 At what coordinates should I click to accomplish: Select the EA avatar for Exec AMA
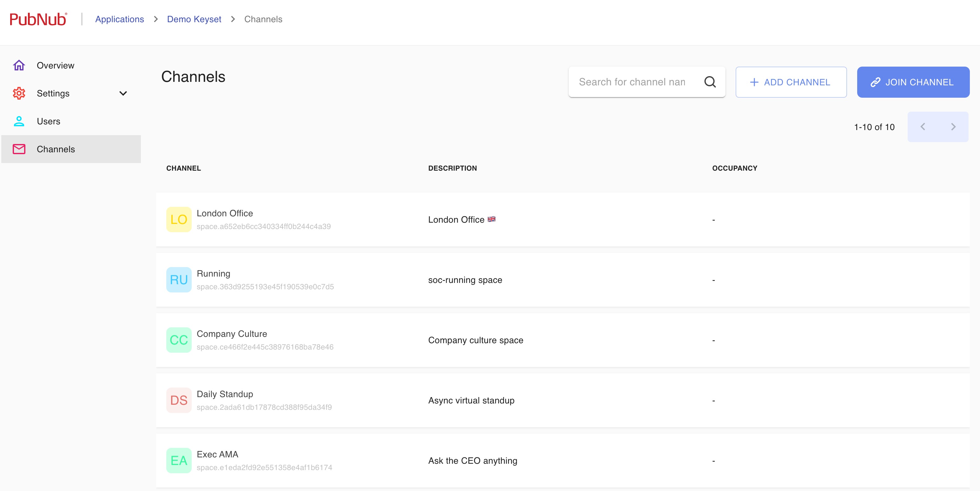point(178,460)
